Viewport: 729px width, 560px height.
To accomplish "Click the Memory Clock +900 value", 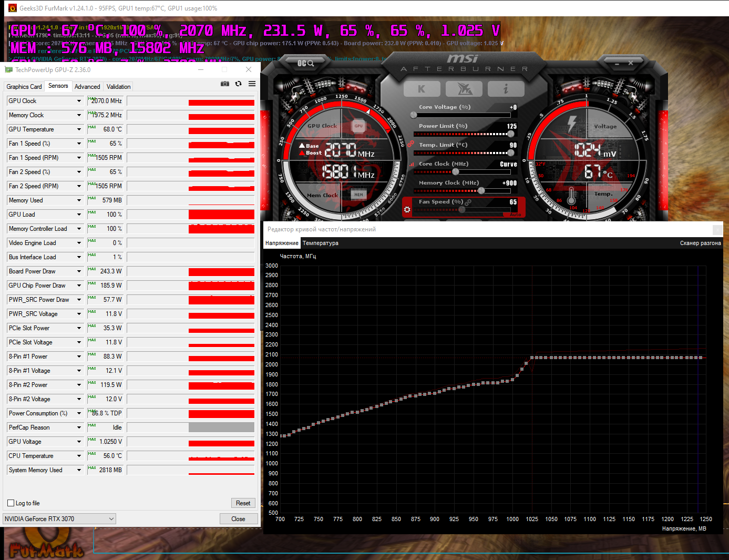I will click(509, 183).
